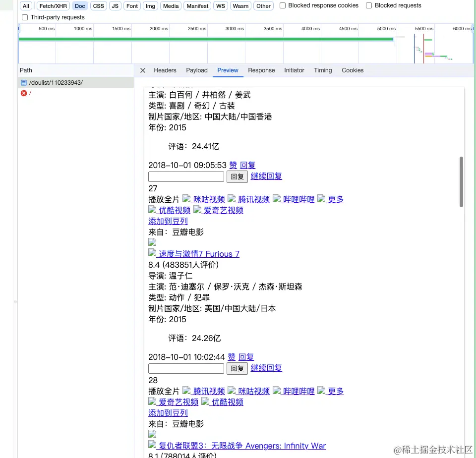Filter by Img requests

(x=150, y=6)
